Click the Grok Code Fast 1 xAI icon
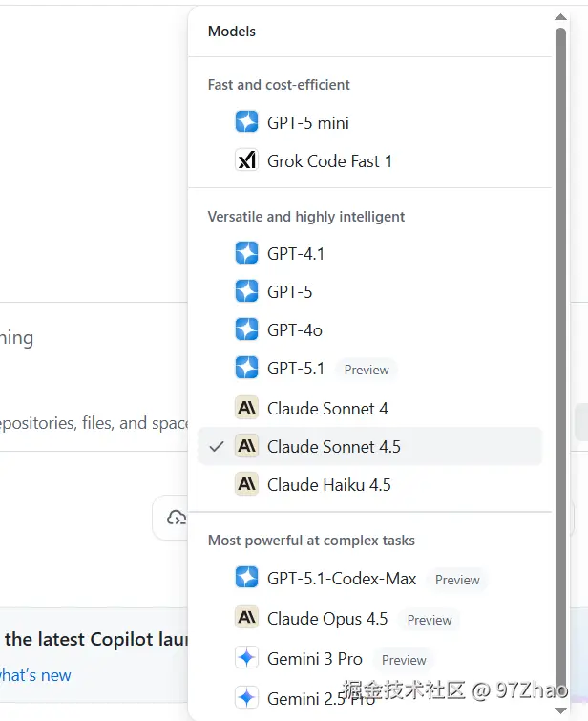The image size is (588, 721). [x=246, y=160]
